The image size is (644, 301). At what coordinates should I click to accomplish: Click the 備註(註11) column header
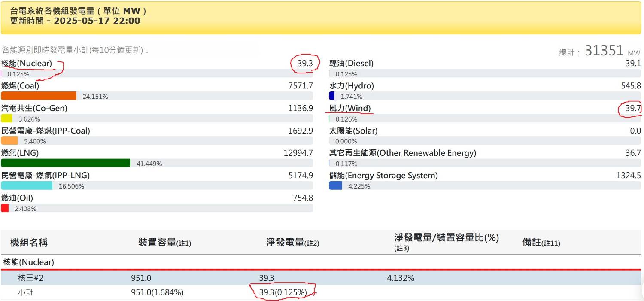541,242
